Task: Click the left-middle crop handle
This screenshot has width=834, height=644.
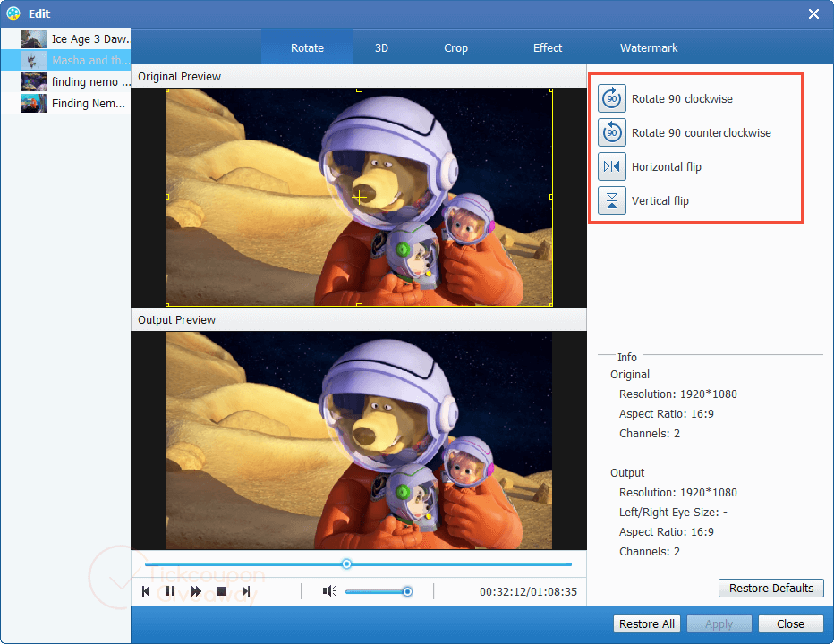Action: click(x=167, y=198)
